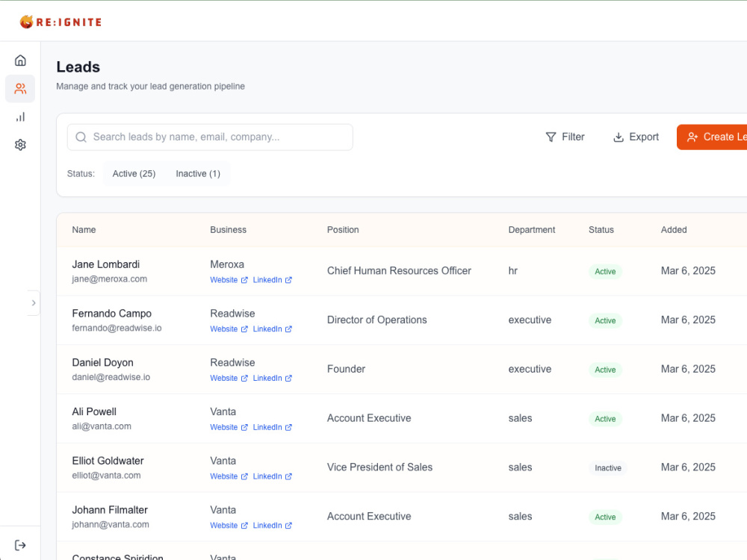Open the settings gear sidebar icon
The width and height of the screenshot is (747, 560).
click(20, 145)
